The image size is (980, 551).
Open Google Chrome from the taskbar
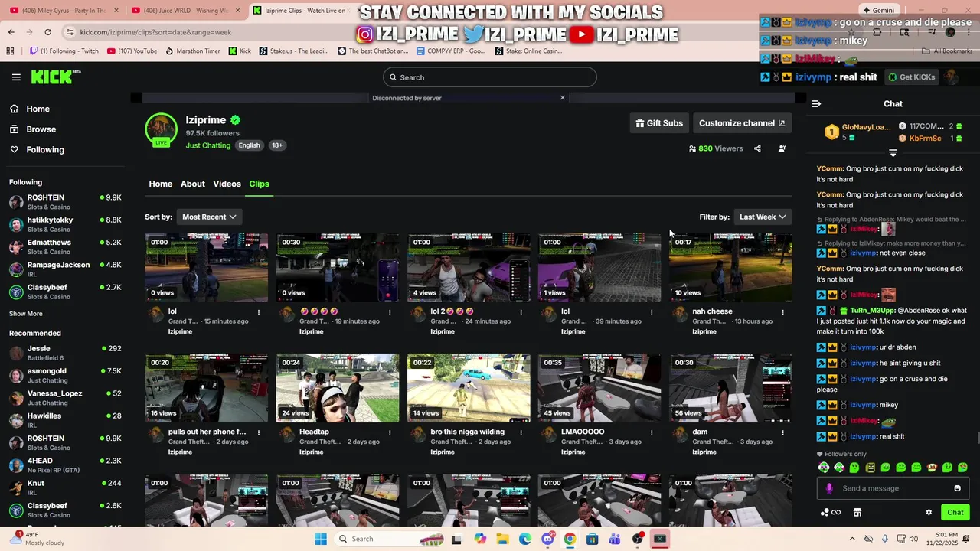click(x=570, y=539)
